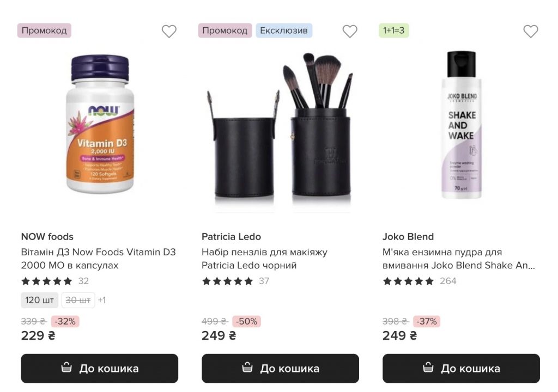Viewport: 558px width, 392px height.
Task: Click the Ексклюзив badge on brush set
Action: [284, 30]
